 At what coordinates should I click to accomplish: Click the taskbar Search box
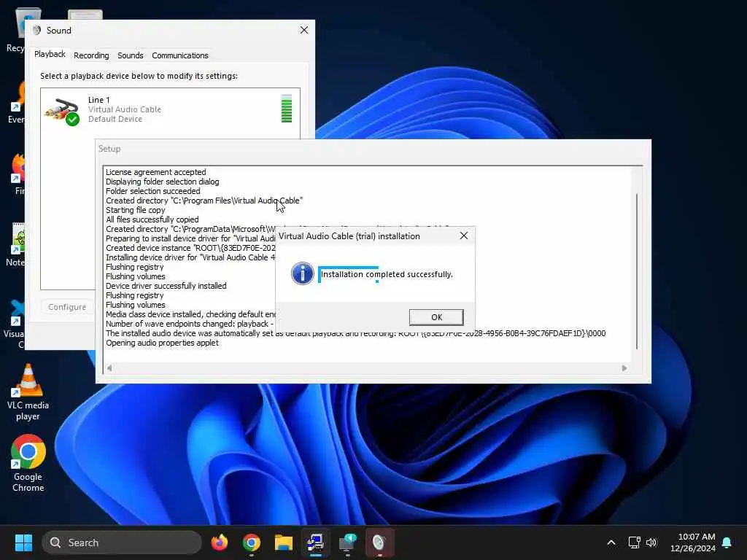point(122,542)
